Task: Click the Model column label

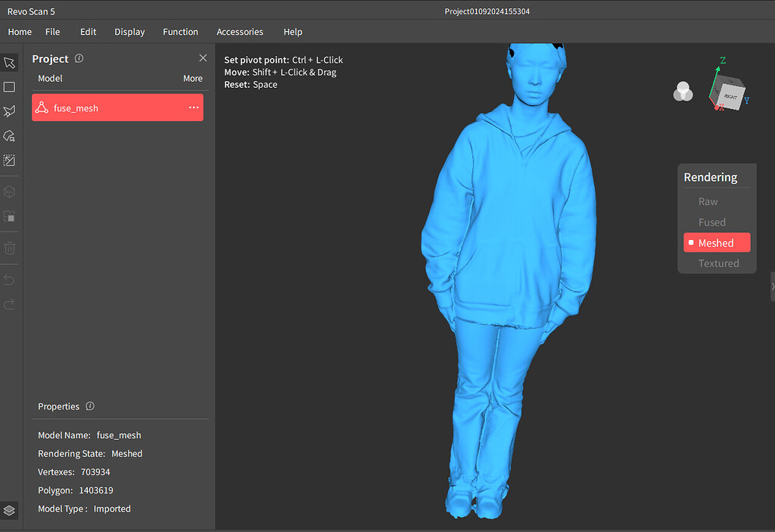Action: pyautogui.click(x=50, y=78)
